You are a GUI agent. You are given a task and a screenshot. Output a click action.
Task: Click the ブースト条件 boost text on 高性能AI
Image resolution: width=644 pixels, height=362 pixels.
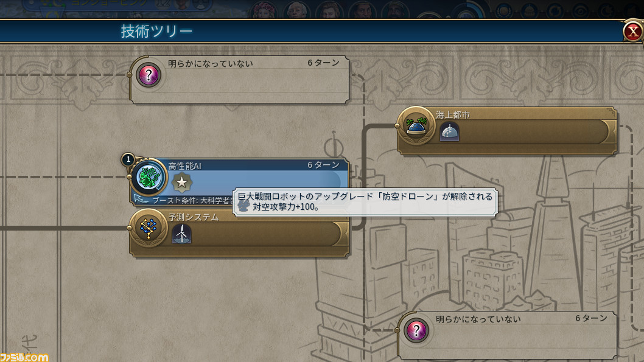pyautogui.click(x=192, y=201)
